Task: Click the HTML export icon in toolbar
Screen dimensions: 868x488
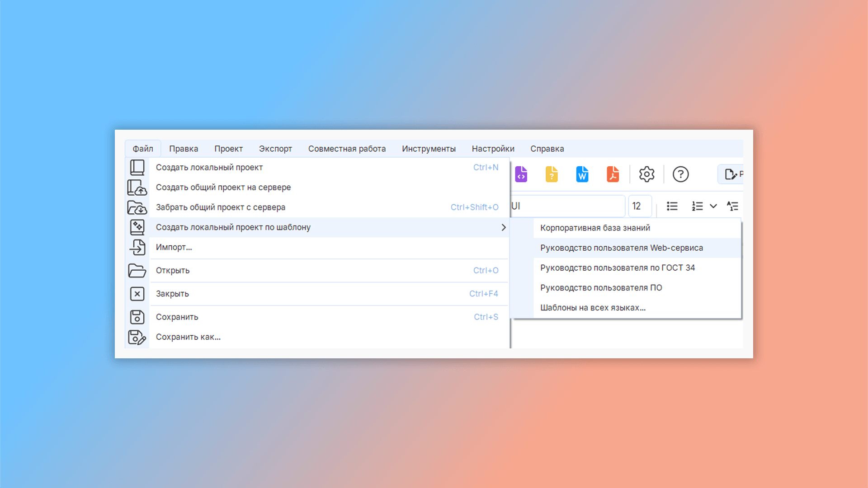Action: [x=521, y=174]
